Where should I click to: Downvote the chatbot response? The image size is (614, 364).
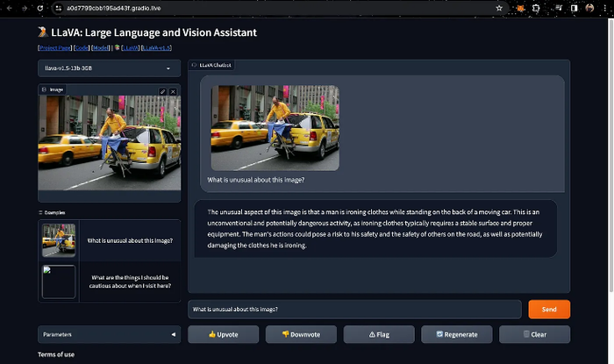(x=301, y=334)
